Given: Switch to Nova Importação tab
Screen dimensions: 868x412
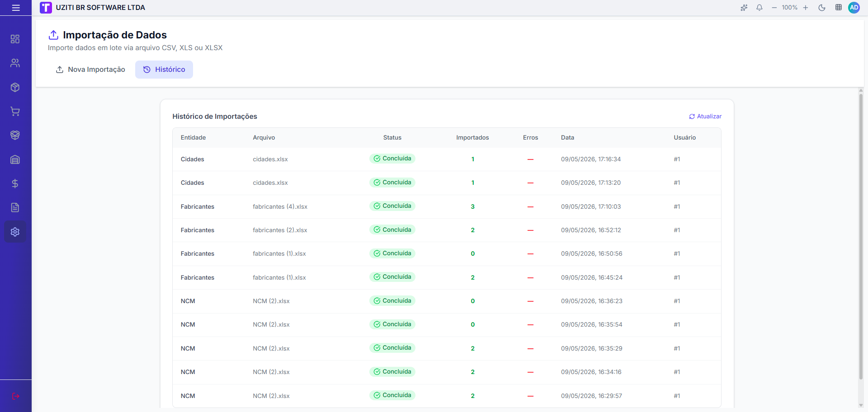Looking at the screenshot, I should click(x=90, y=70).
